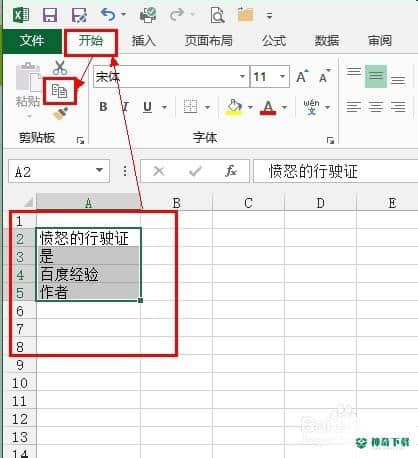Viewport: 418px width, 458px height.
Task: Click the Cut scissors icon
Action: coord(60,68)
